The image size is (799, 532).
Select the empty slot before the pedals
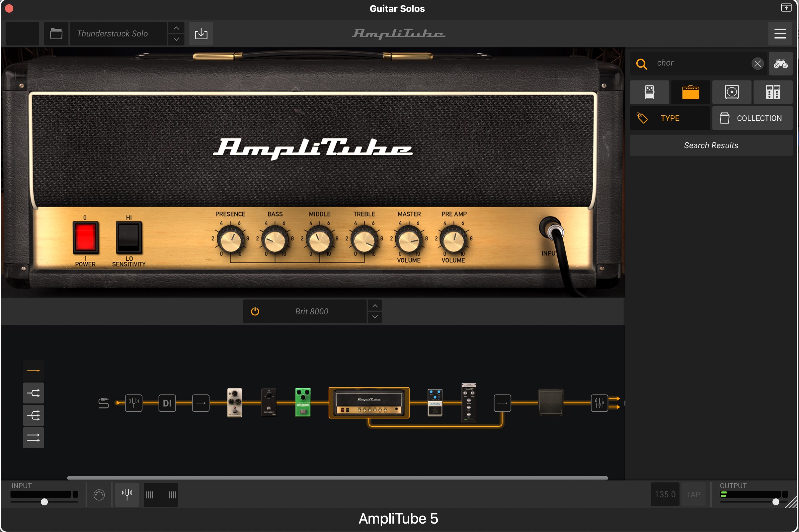tap(201, 403)
